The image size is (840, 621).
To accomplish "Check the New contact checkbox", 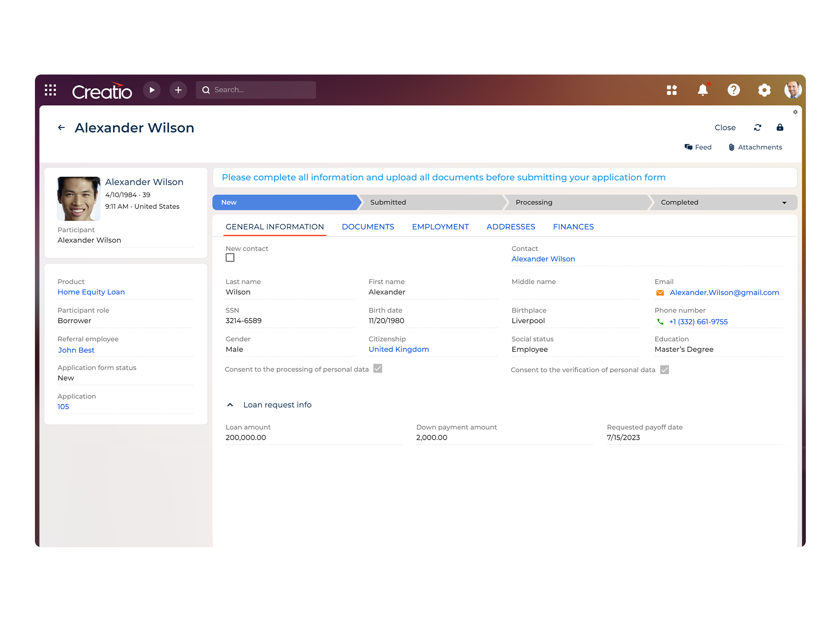I will (x=230, y=258).
